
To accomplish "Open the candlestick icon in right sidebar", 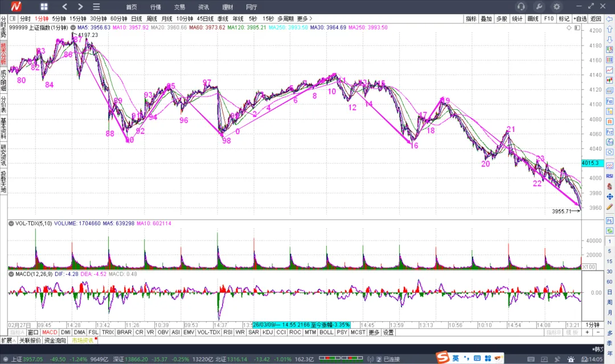I will pos(609,80).
